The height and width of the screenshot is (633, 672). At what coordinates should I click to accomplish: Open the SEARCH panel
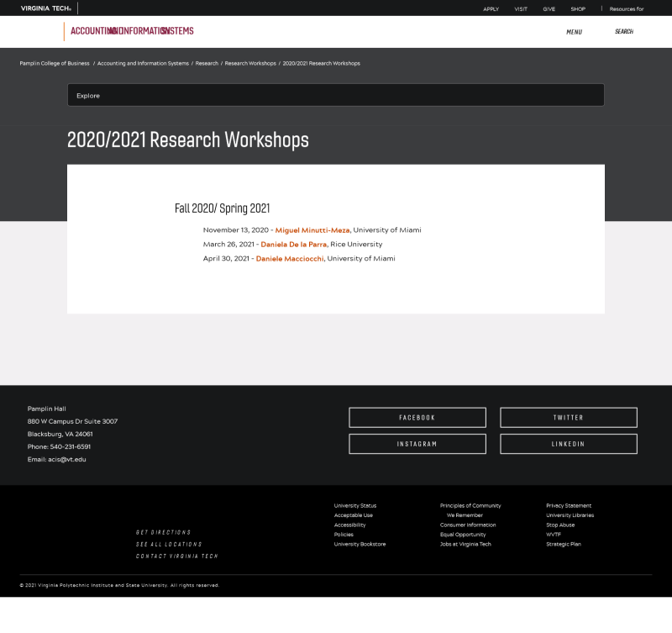pos(624,32)
